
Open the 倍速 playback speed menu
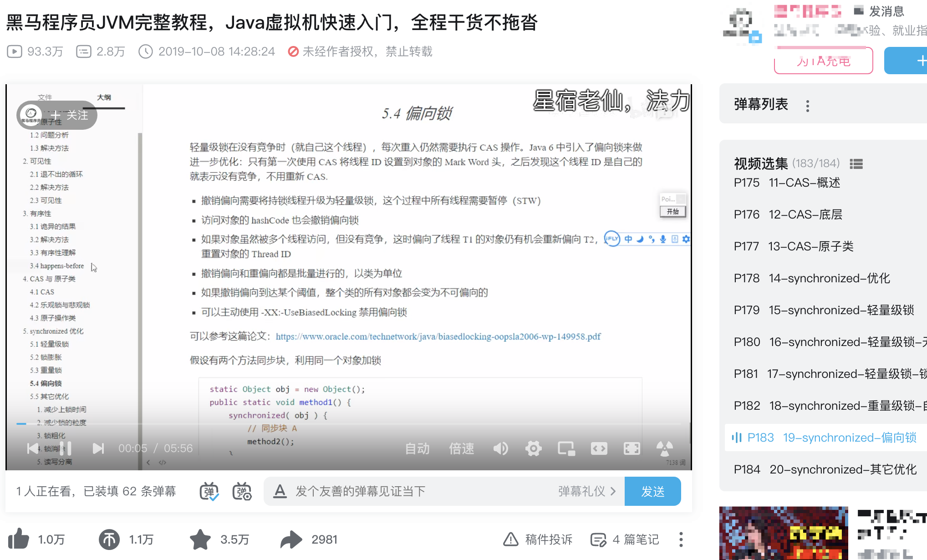(x=461, y=448)
